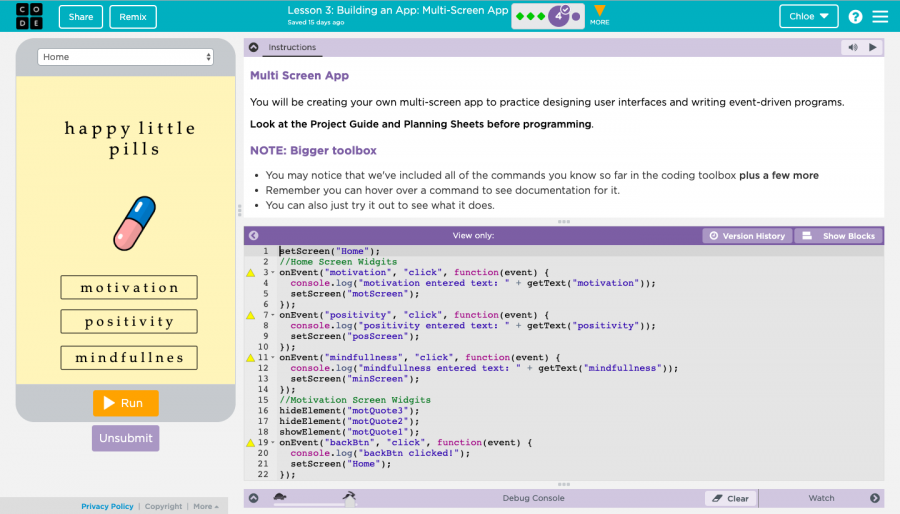The image size is (900, 514).
Task: Click the code/debug console resize handle dots
Action: pyautogui.click(x=564, y=484)
